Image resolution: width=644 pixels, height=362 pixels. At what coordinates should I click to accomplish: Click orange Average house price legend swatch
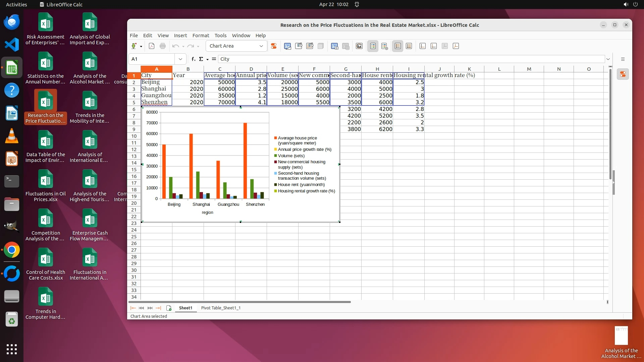click(275, 138)
